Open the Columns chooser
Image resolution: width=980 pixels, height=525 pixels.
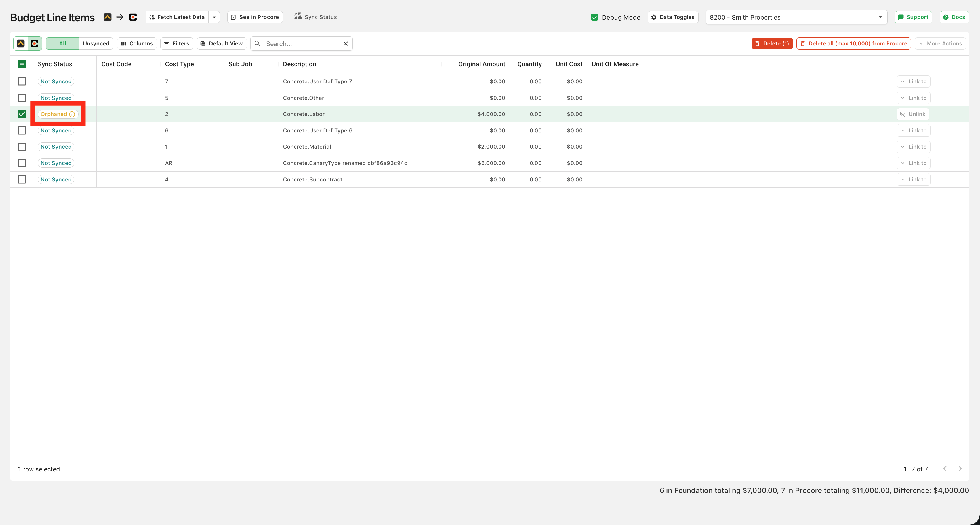pos(136,44)
